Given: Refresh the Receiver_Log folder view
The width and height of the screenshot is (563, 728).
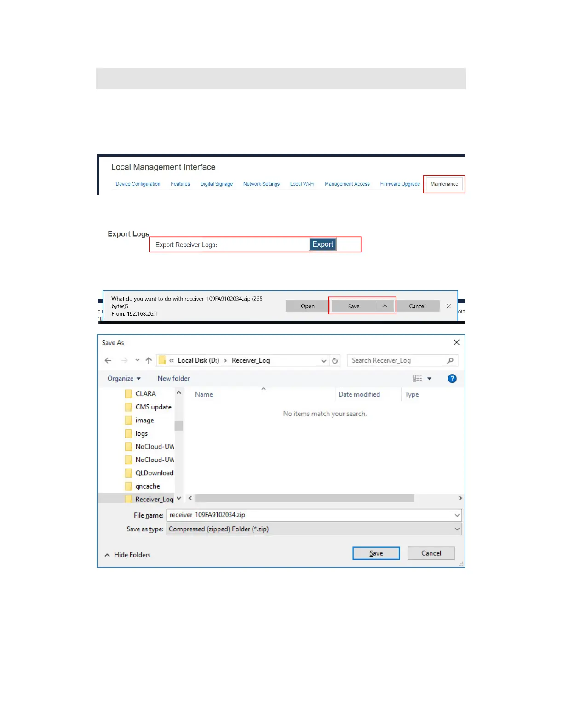Looking at the screenshot, I should click(x=335, y=361).
